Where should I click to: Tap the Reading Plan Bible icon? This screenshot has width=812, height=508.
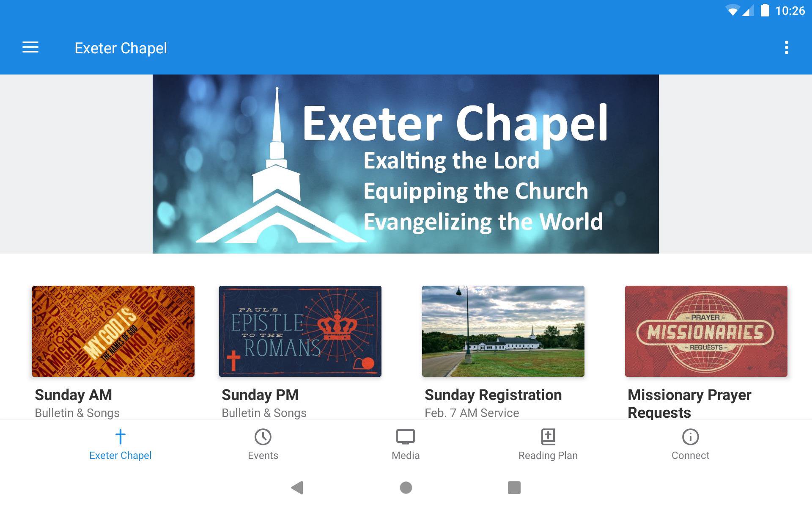tap(548, 436)
